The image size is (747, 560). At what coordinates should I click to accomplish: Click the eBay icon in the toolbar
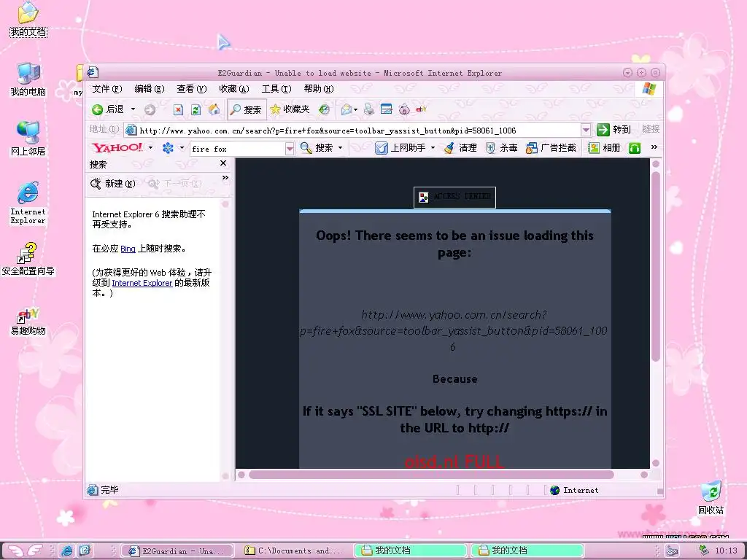click(421, 109)
